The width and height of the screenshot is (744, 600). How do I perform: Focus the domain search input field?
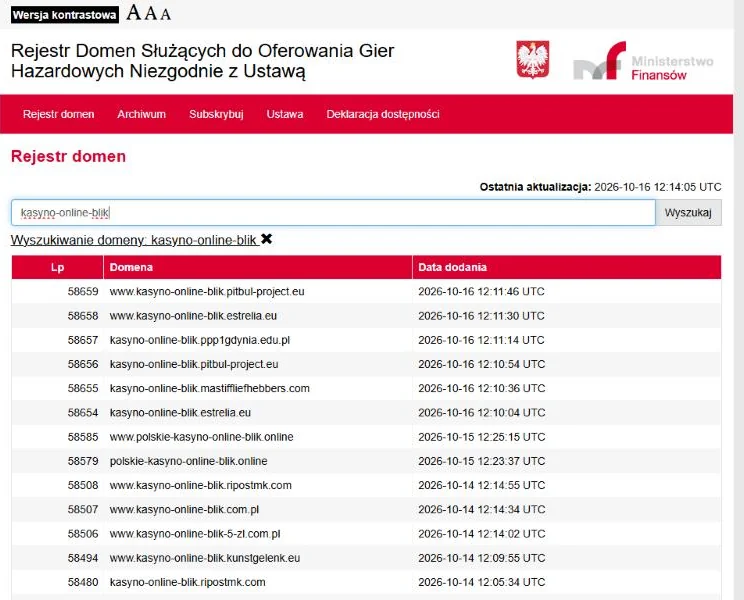[x=333, y=212]
